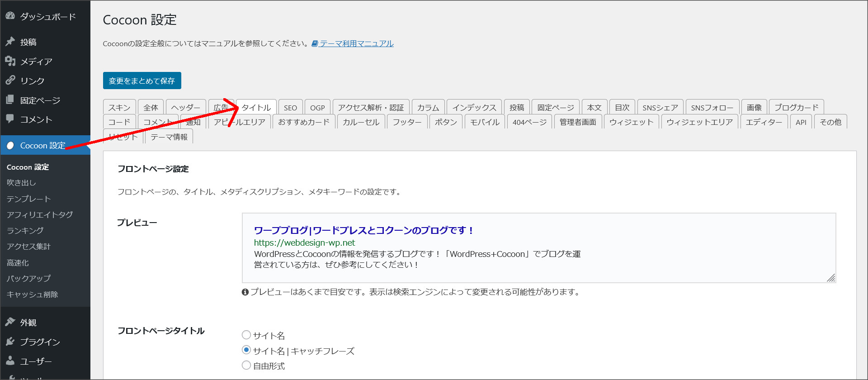The width and height of the screenshot is (868, 380).
Task: Switch to the API tab
Action: click(x=801, y=122)
